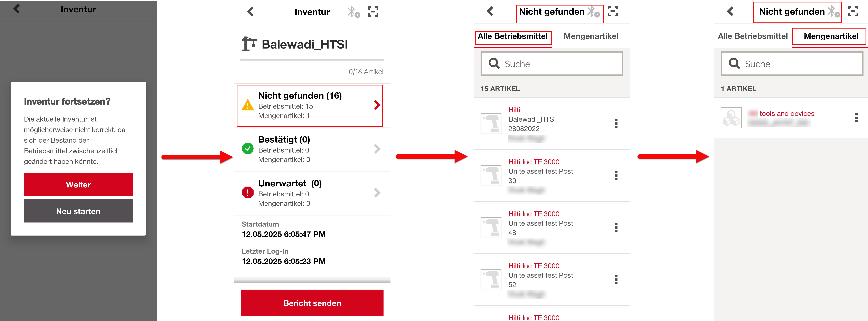Open the three-dot menu for Unite asset test Post 52

click(x=616, y=280)
